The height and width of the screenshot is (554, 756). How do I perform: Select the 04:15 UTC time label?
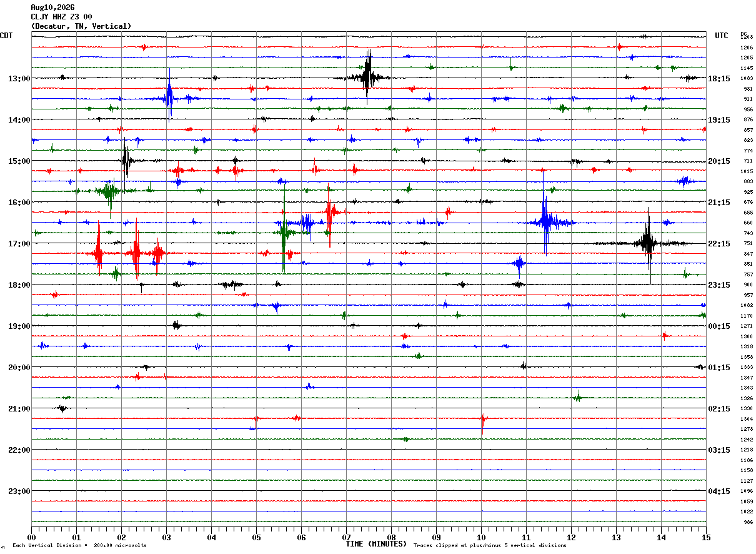[x=719, y=491]
